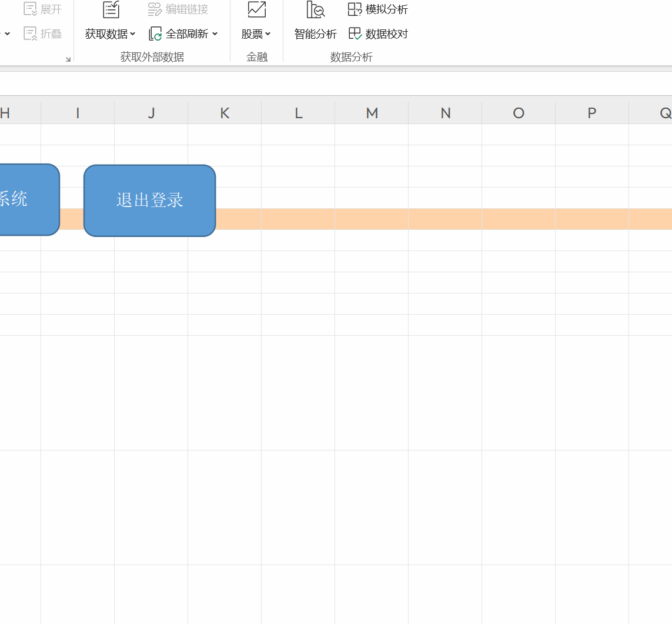
Task: Click the dropdown chevron left of 折叠
Action: pyautogui.click(x=7, y=34)
